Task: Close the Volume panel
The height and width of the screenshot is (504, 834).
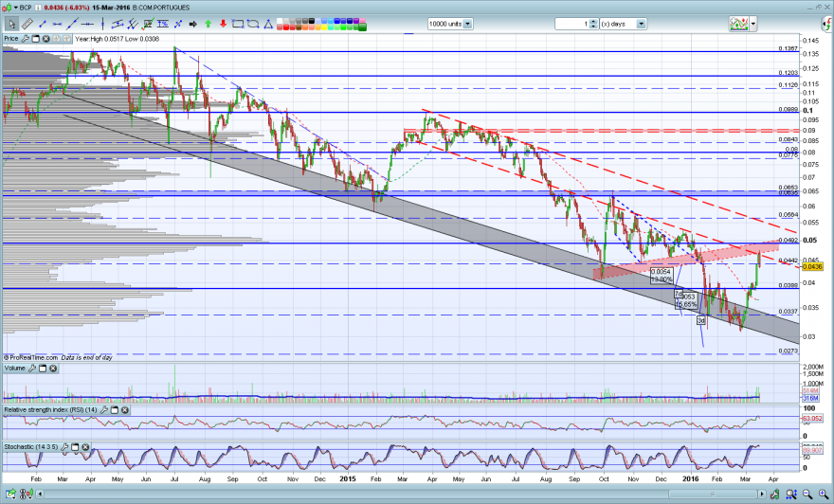Action: point(53,368)
